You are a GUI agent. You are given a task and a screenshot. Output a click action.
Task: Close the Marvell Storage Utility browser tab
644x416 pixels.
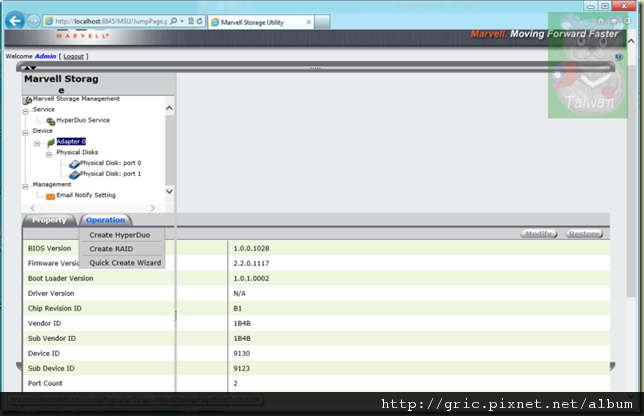308,22
